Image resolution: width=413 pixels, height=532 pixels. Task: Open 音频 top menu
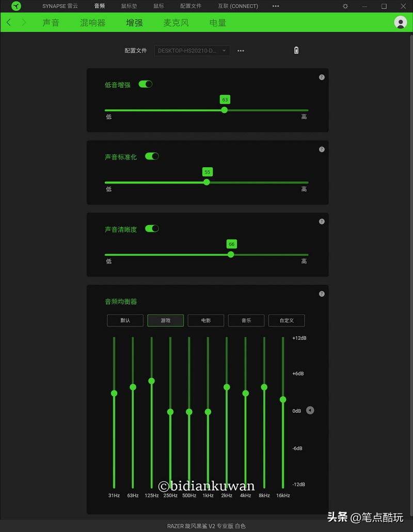point(99,6)
